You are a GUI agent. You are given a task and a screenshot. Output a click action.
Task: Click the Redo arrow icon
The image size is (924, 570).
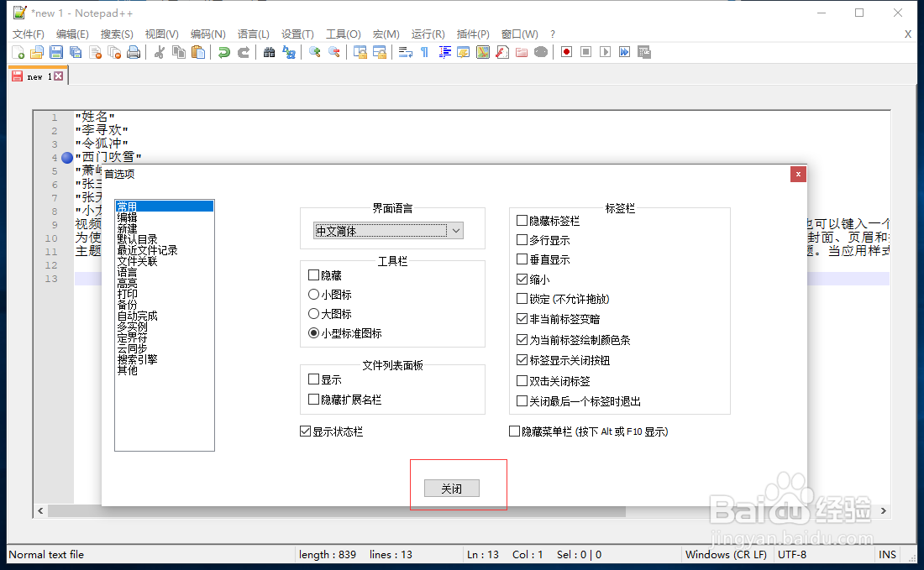coord(244,52)
